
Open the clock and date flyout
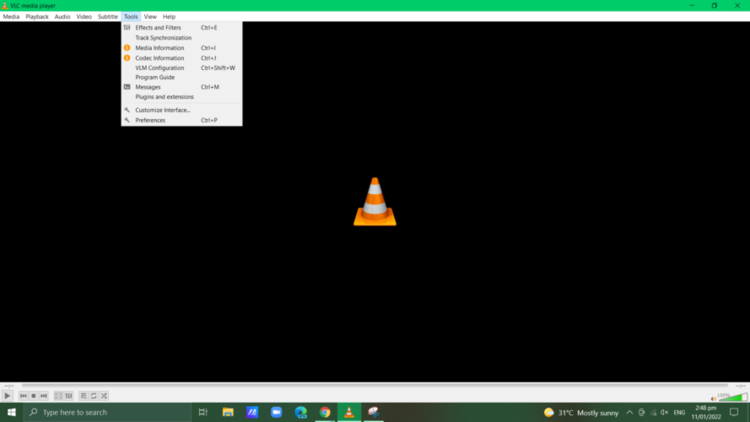pyautogui.click(x=706, y=412)
